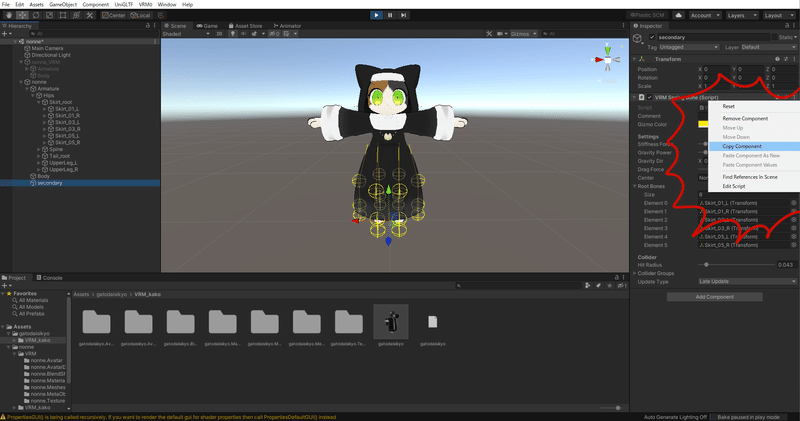
Task: Click the Hit Radius slider
Action: (737, 265)
